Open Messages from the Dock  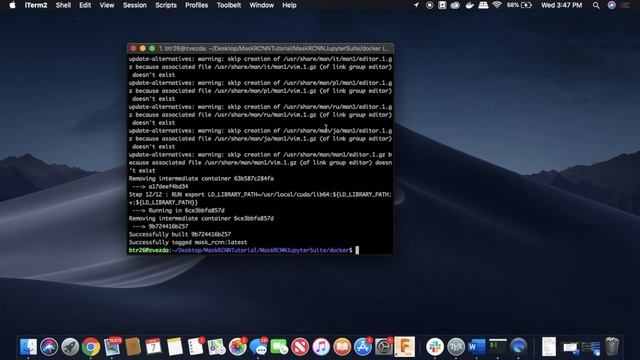tap(259, 347)
